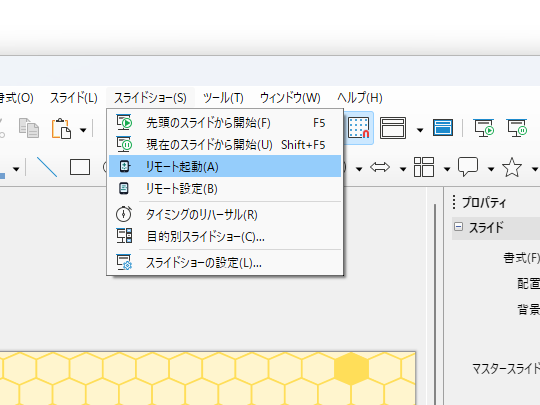540x405 pixels.
Task: Select the Rectangle drawing tool
Action: 80,167
